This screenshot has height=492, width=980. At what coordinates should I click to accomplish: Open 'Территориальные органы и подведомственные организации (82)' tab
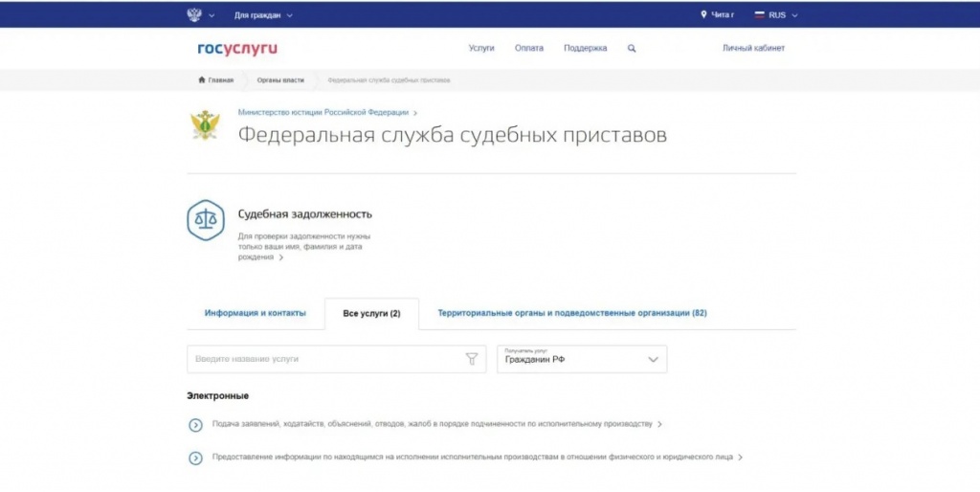coord(572,313)
